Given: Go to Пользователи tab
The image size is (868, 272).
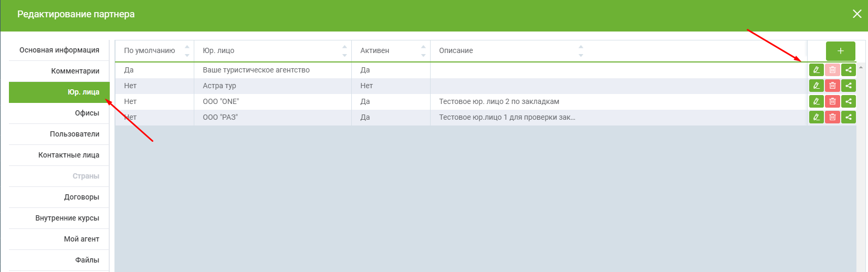Looking at the screenshot, I should pyautogui.click(x=59, y=134).
